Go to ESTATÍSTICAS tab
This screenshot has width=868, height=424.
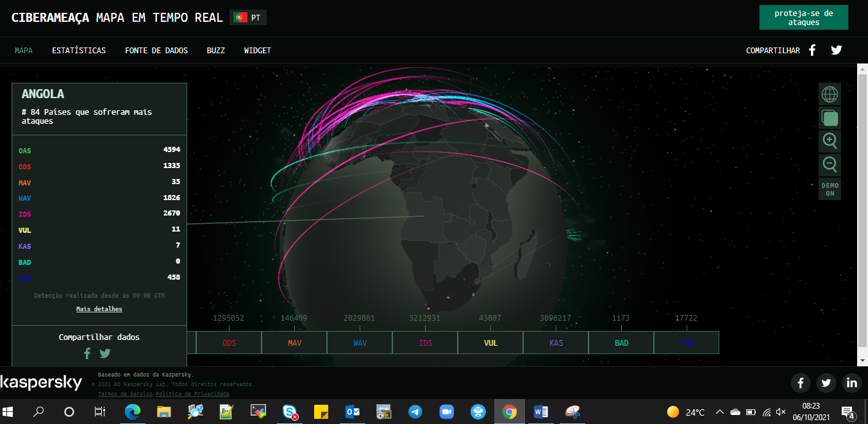tap(79, 51)
